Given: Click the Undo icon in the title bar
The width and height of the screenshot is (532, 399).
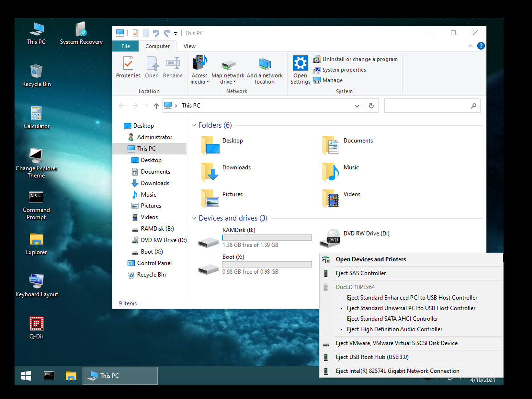Looking at the screenshot, I should pos(156,33).
